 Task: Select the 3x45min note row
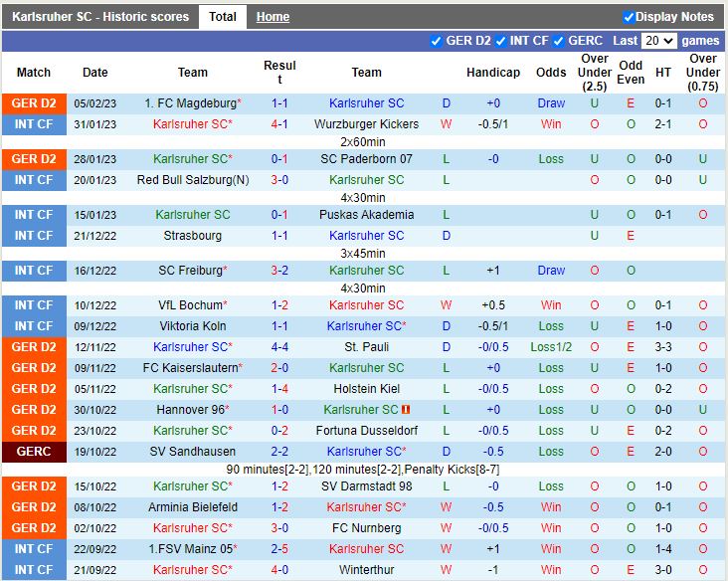(363, 254)
